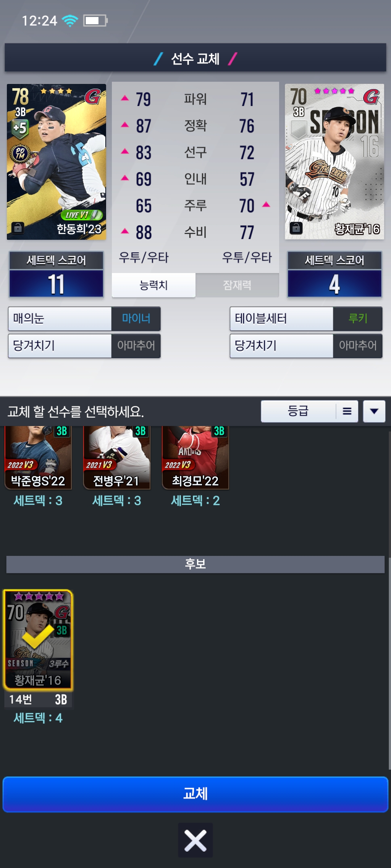Select the 전병우'21 player card

click(117, 458)
